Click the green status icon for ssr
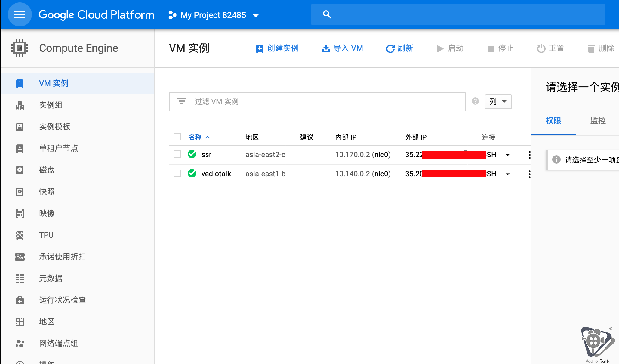This screenshot has width=619, height=364. click(192, 154)
